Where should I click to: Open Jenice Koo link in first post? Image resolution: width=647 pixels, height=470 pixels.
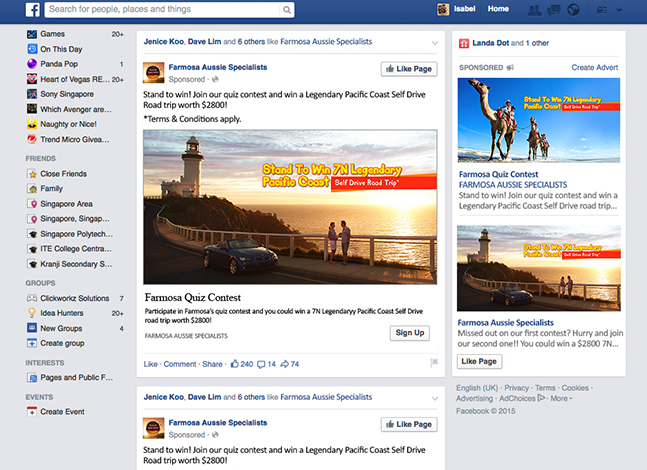tap(163, 41)
